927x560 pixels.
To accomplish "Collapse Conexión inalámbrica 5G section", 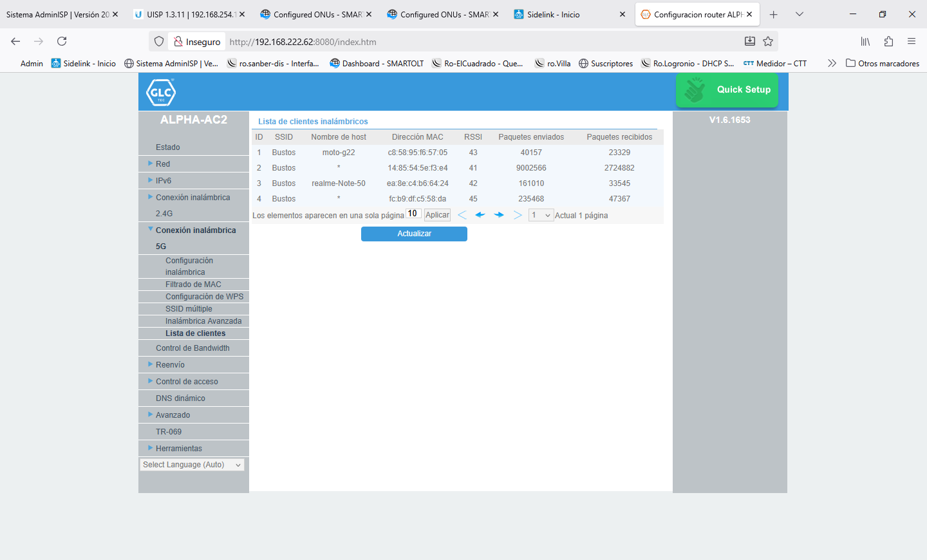I will click(195, 230).
